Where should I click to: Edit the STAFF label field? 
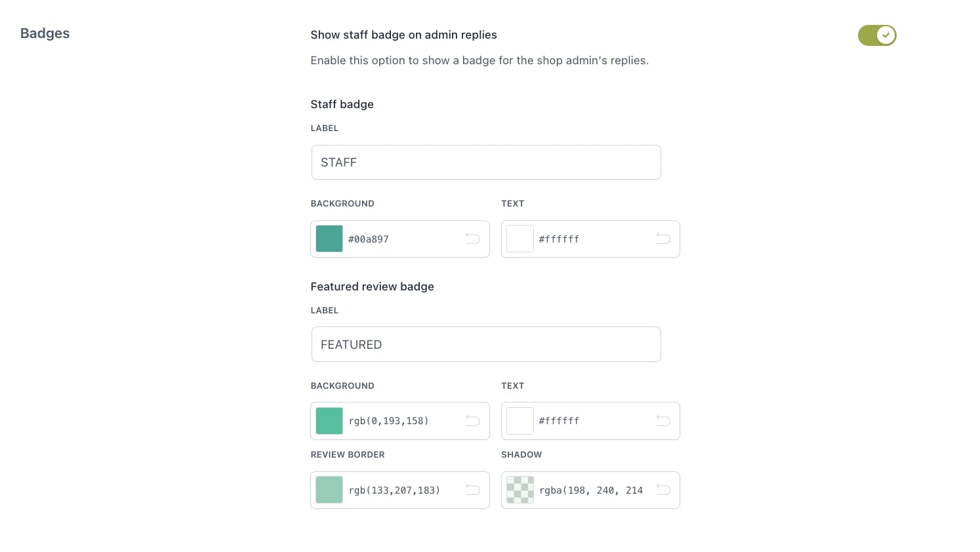(486, 163)
